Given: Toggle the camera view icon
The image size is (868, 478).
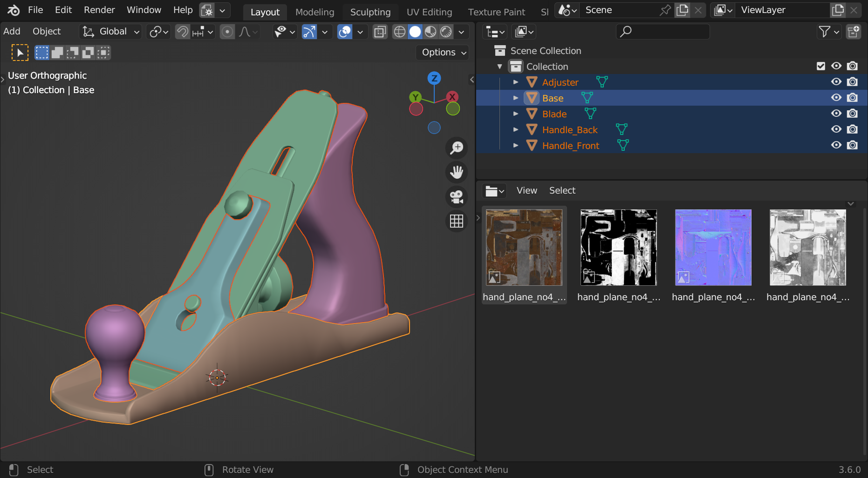Looking at the screenshot, I should click(457, 196).
